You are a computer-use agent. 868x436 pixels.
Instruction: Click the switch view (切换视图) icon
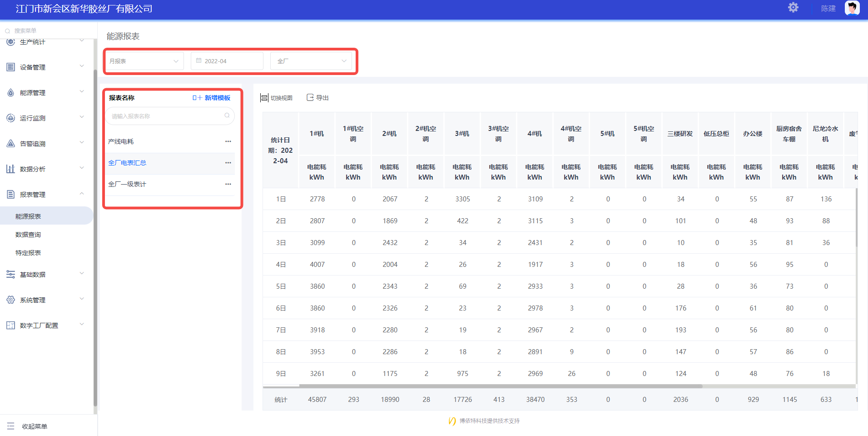tap(264, 98)
